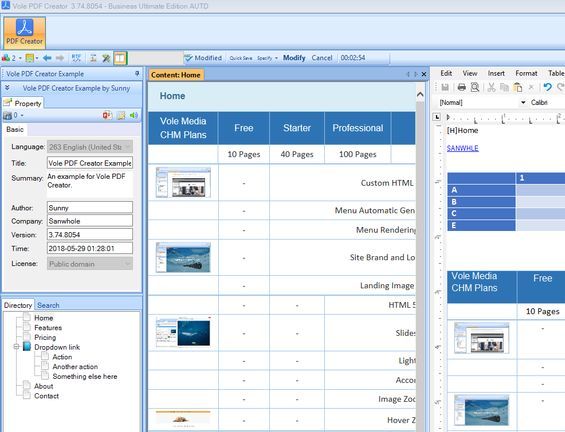Click the Custom HTML row thumbnail image

coord(183,182)
